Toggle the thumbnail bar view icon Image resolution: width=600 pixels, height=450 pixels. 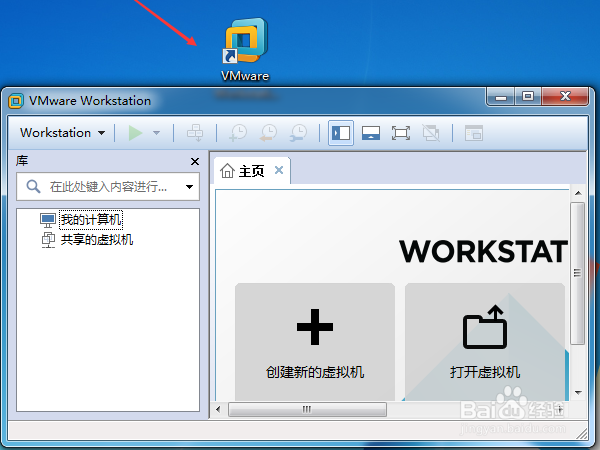pos(371,133)
